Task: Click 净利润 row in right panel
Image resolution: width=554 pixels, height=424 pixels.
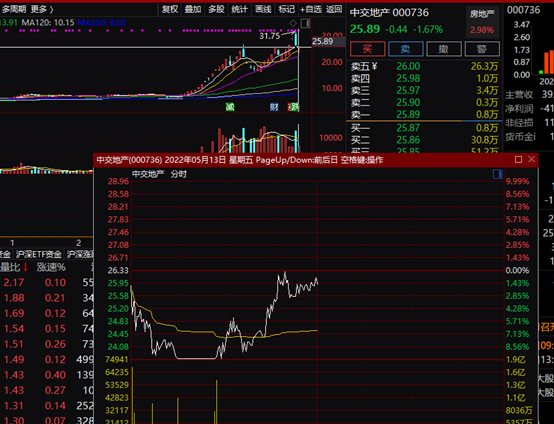Action: click(529, 108)
